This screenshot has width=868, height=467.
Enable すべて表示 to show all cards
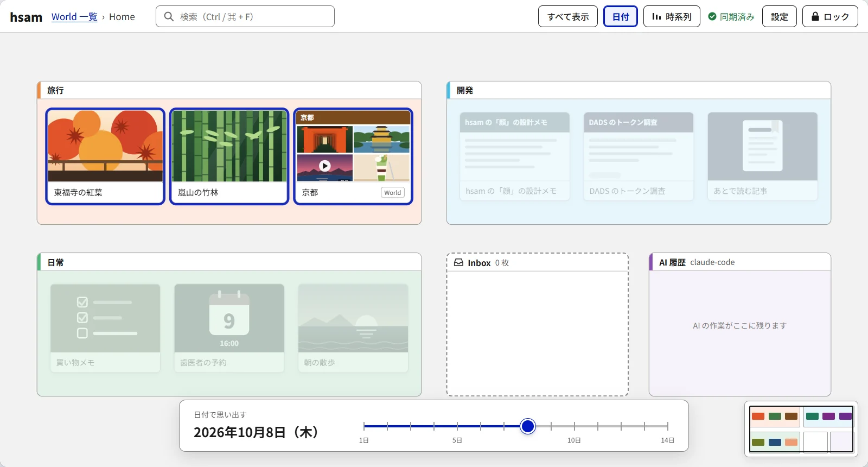[x=568, y=16]
